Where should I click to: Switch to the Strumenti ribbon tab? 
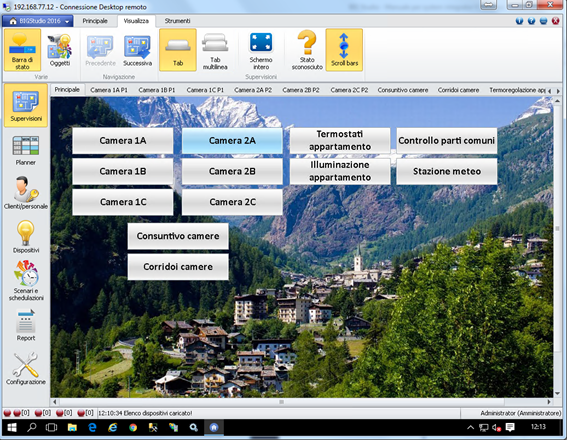tap(177, 21)
